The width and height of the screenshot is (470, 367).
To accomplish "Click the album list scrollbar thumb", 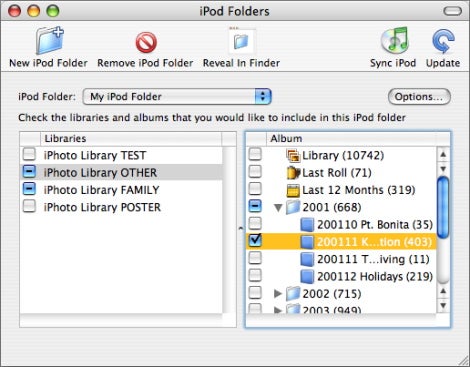I will tap(443, 207).
